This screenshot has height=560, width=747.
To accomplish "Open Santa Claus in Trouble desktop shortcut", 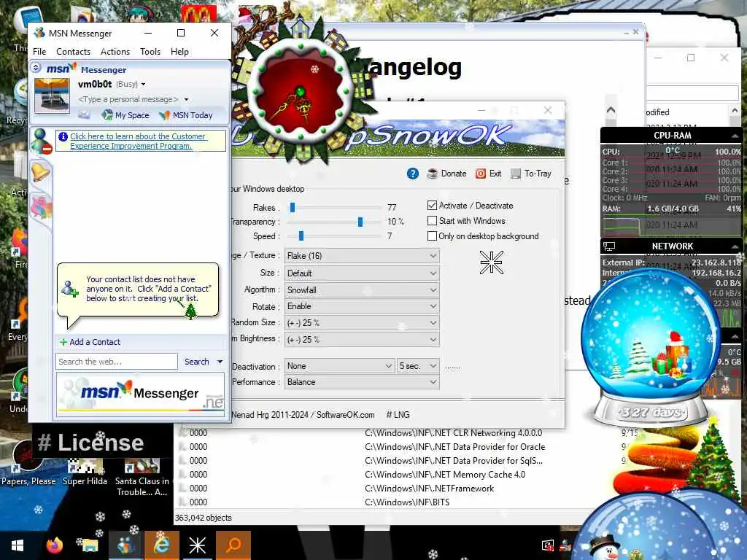I will click(142, 478).
